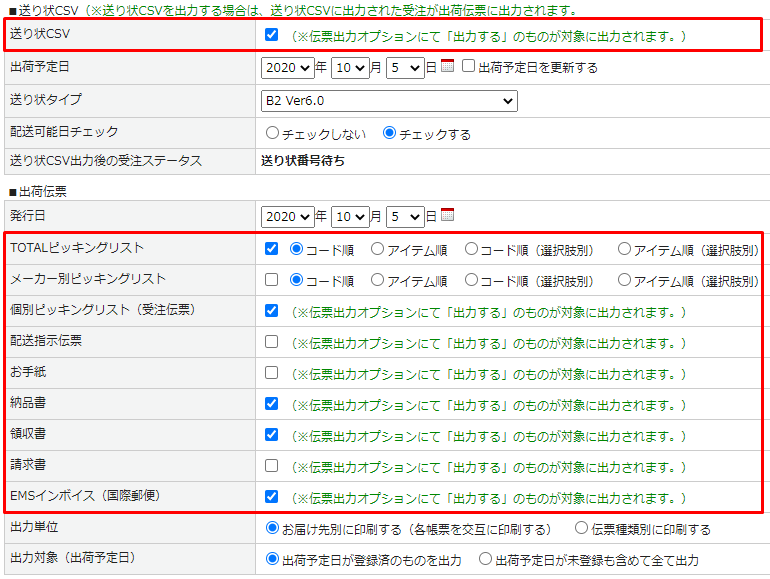
Task: Select アイテム順 for TOTALピッキングリスト
Action: pyautogui.click(x=377, y=249)
